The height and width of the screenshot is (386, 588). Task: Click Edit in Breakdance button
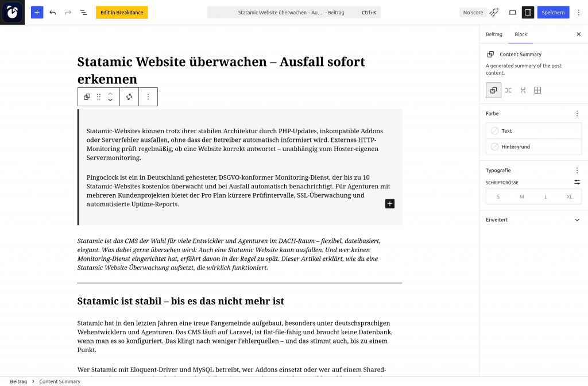point(122,13)
